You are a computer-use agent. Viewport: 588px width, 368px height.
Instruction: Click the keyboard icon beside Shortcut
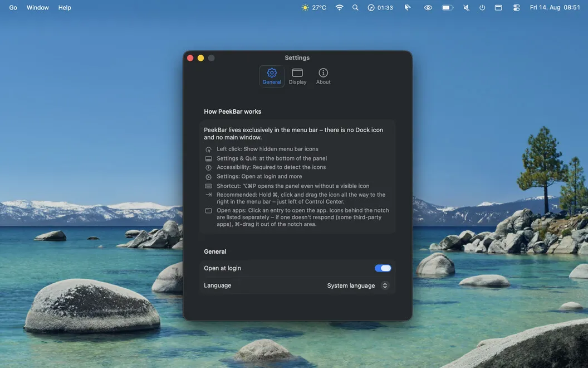pos(208,186)
